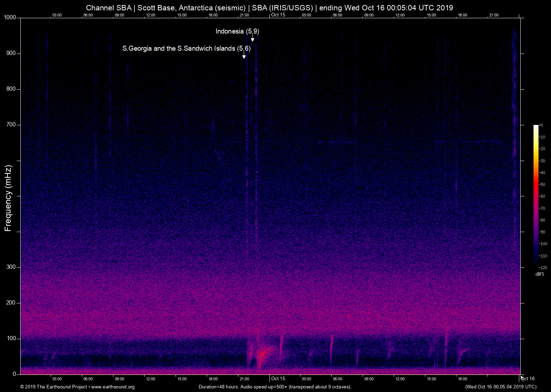This screenshot has width=551, height=392.
Task: Click the Frequency (mHz) axis label
Action: pos(8,198)
